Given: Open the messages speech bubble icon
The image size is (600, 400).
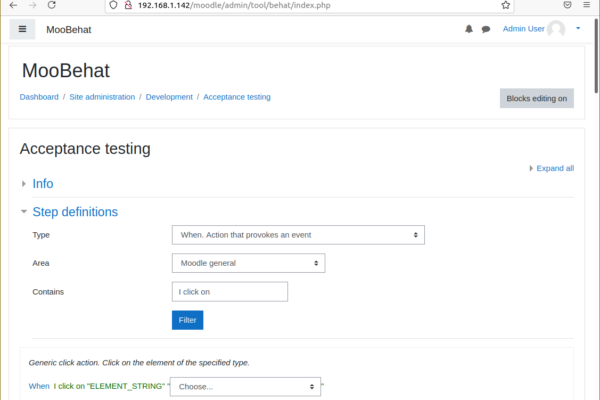Looking at the screenshot, I should 486,29.
